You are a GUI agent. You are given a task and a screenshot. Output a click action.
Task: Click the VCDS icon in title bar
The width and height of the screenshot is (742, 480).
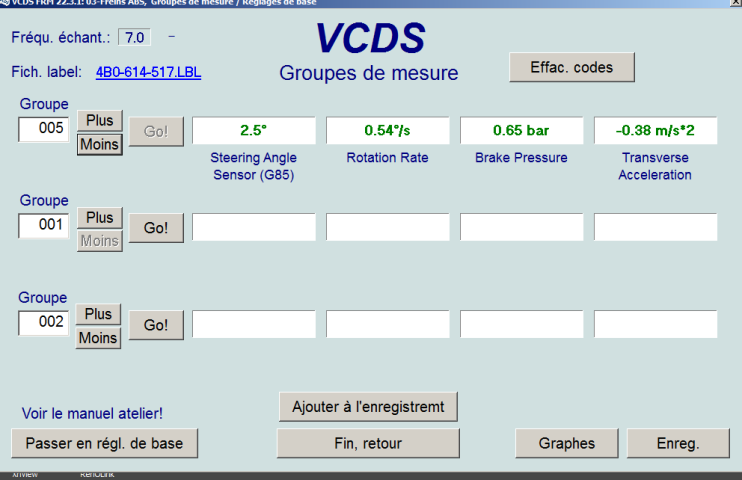[5, 2]
